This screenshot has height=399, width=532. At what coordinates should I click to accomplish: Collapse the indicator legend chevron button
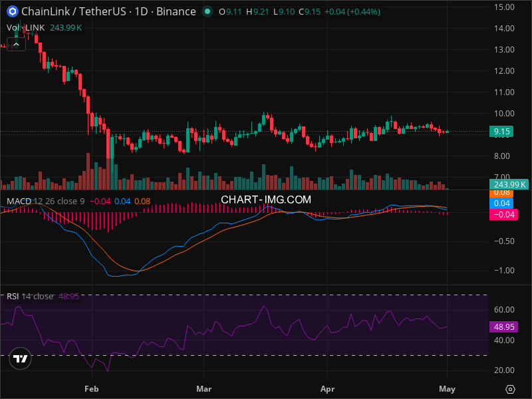tap(16, 45)
